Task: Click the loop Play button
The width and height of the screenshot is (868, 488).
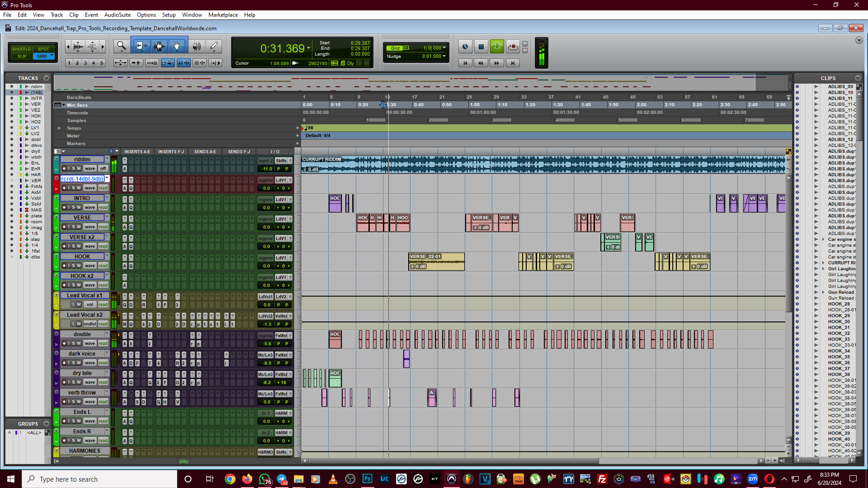Action: coord(497,47)
